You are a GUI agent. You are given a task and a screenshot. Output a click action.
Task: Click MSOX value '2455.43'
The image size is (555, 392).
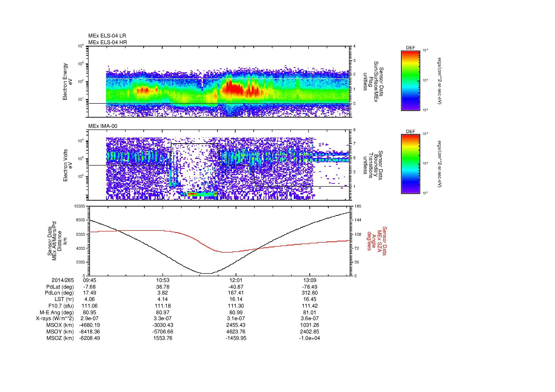tap(236, 325)
